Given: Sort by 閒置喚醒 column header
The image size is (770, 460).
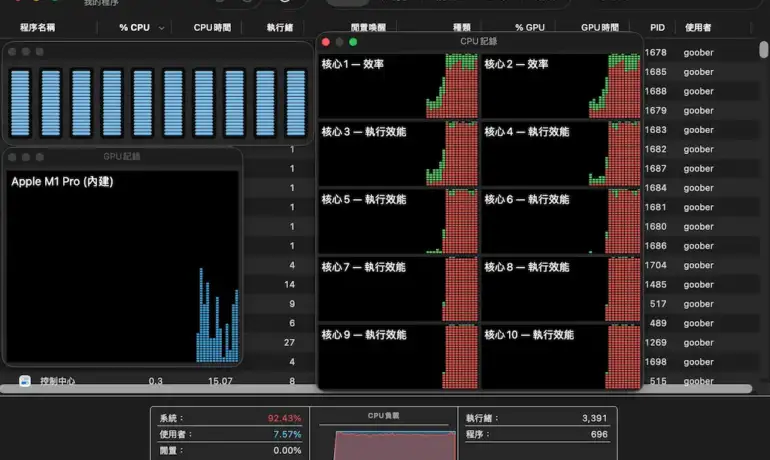Looking at the screenshot, I should (x=368, y=27).
